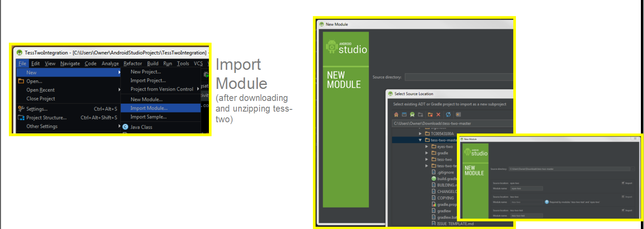Toggle Import checkbox for tess-two-test

point(623,210)
